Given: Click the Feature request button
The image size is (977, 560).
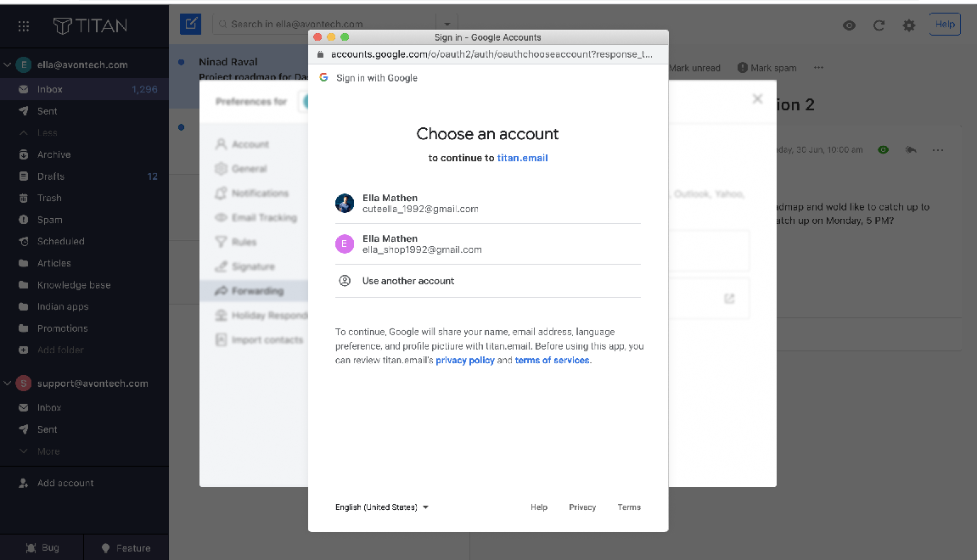Looking at the screenshot, I should 126,547.
